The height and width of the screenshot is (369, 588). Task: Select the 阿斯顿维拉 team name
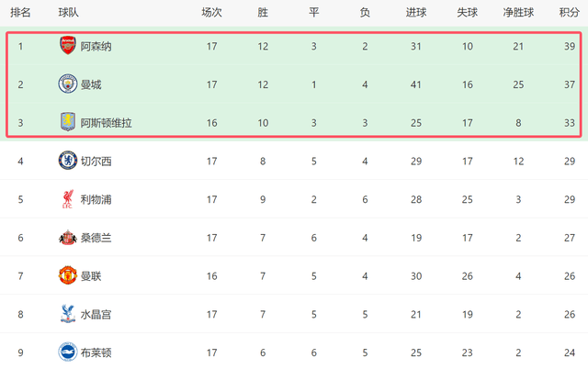tap(106, 122)
